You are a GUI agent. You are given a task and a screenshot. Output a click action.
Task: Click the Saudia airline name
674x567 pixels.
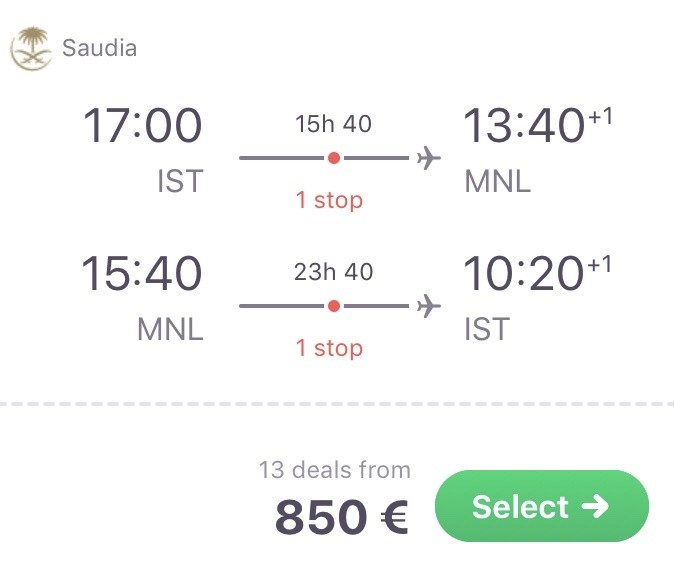coord(99,48)
